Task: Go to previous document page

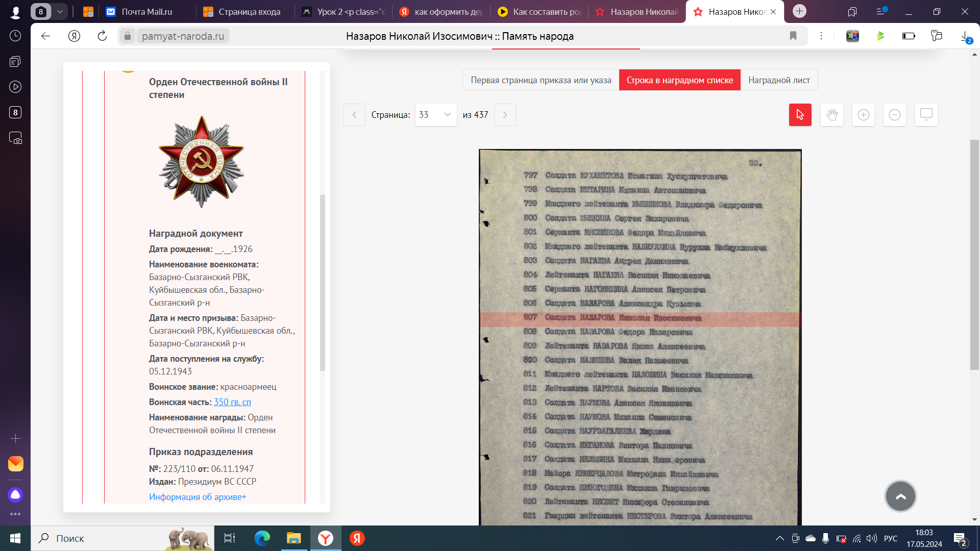Action: click(x=354, y=115)
